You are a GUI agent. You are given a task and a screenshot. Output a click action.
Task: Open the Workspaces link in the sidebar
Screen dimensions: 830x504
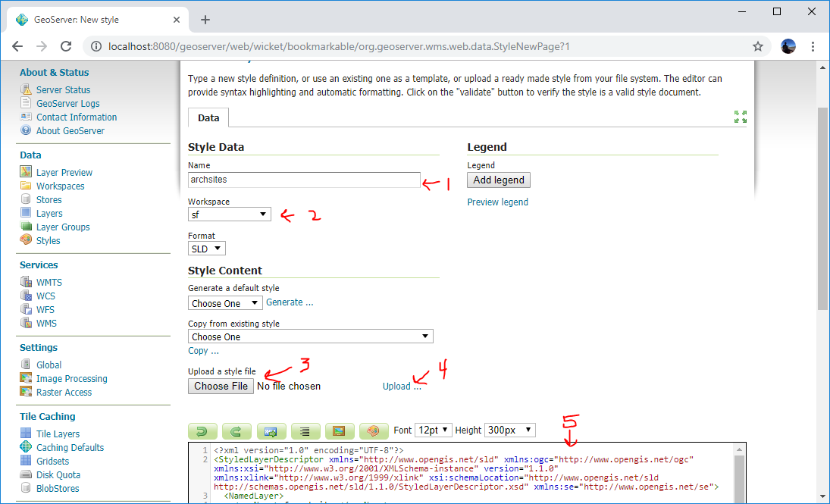61,186
